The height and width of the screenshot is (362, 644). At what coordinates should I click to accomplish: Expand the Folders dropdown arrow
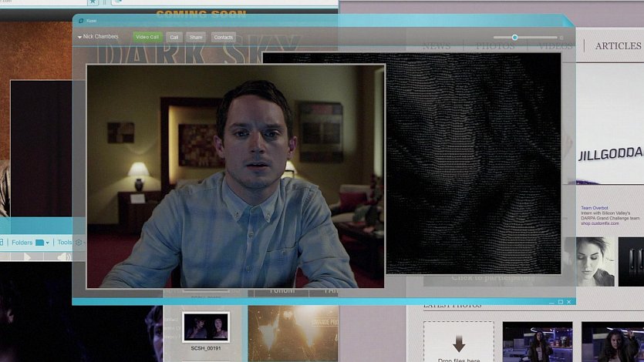[x=48, y=243]
